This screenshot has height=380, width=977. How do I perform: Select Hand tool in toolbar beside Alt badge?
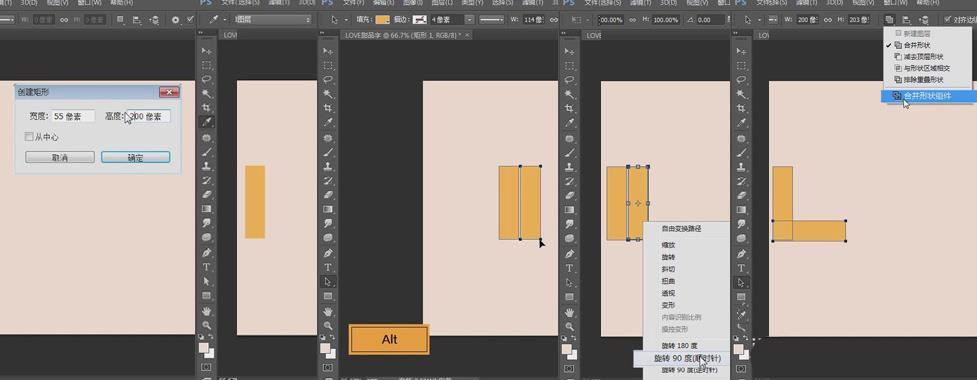click(x=328, y=311)
